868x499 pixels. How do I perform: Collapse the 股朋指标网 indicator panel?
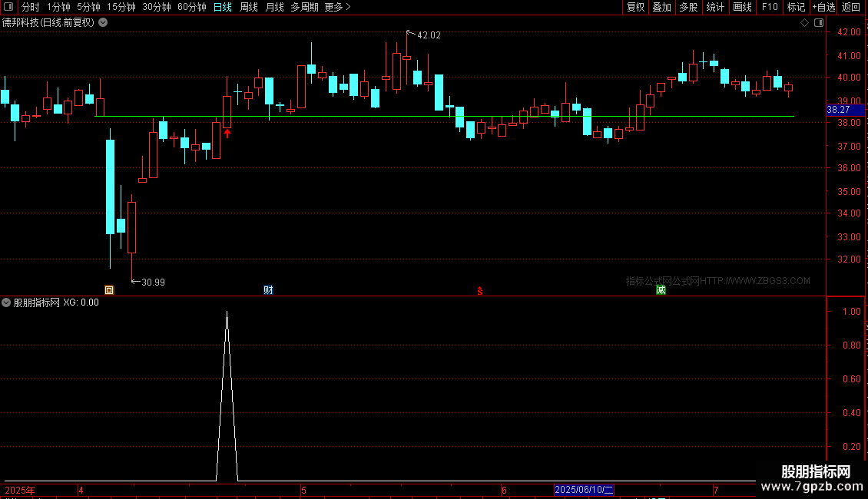6,302
